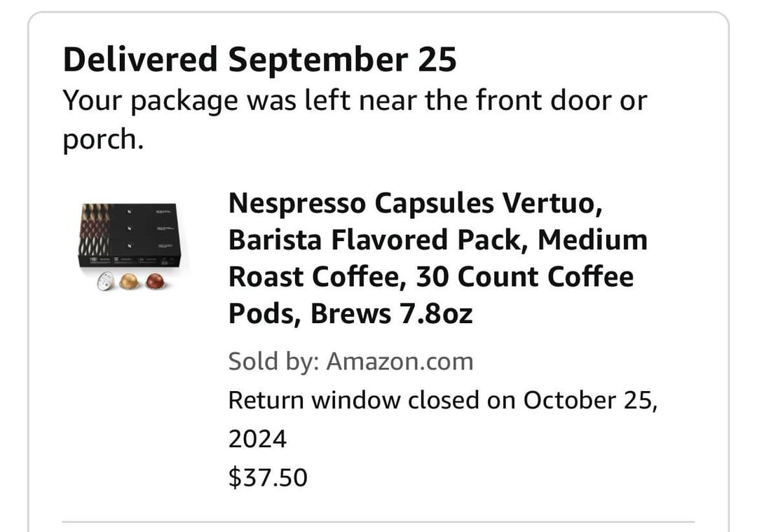Screen dimensions: 757x532
Task: Click the word "porch." in the delivery note
Action: [x=103, y=139]
